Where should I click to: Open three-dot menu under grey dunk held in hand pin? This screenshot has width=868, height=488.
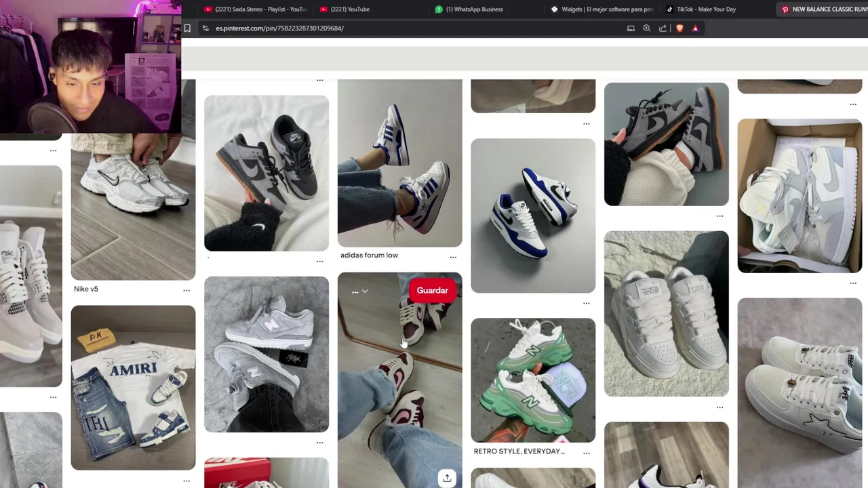coord(719,216)
